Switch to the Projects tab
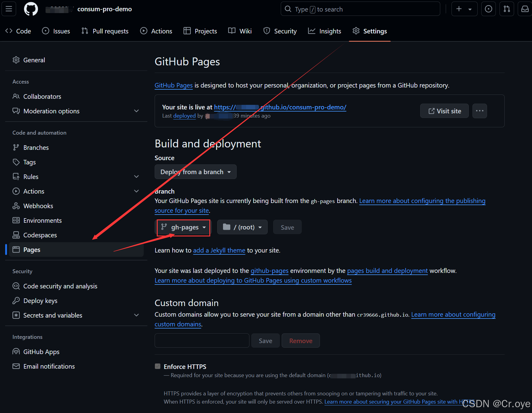 click(200, 31)
